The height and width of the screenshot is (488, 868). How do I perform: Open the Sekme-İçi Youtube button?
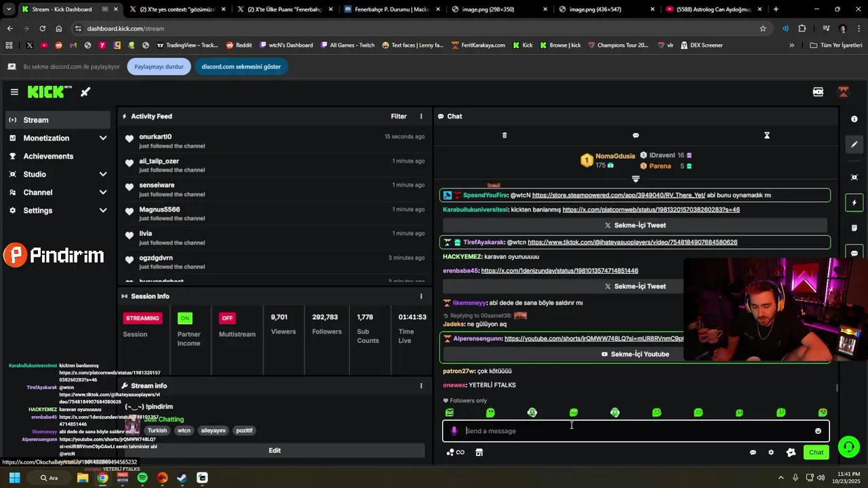coord(635,354)
